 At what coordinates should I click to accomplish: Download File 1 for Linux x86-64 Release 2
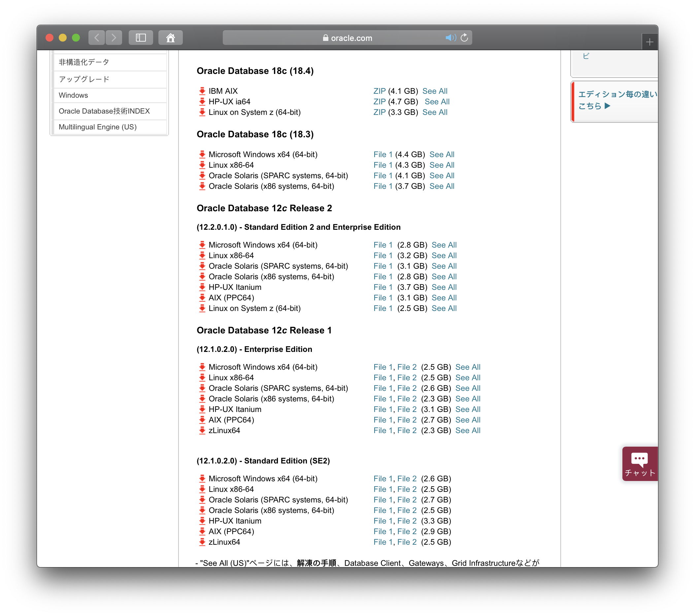point(382,256)
